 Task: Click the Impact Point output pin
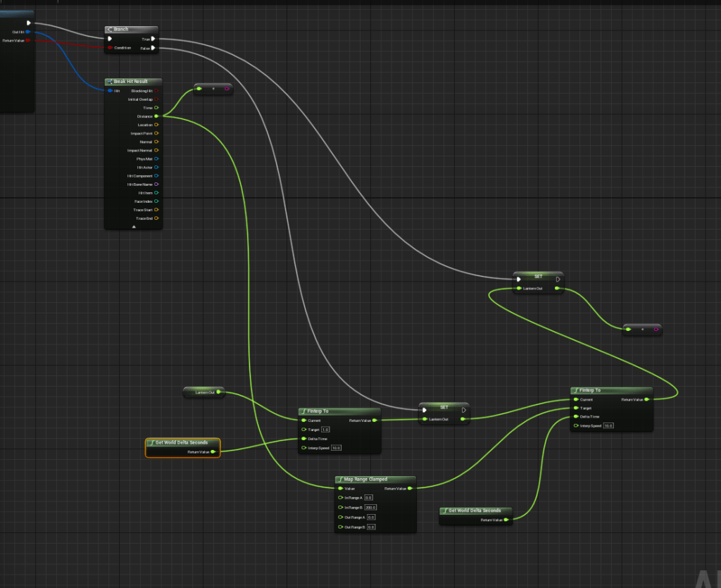pos(156,133)
